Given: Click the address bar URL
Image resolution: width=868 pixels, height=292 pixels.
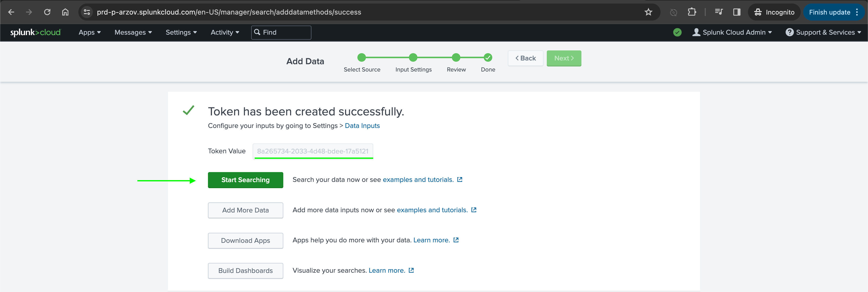Looking at the screenshot, I should pos(229,12).
